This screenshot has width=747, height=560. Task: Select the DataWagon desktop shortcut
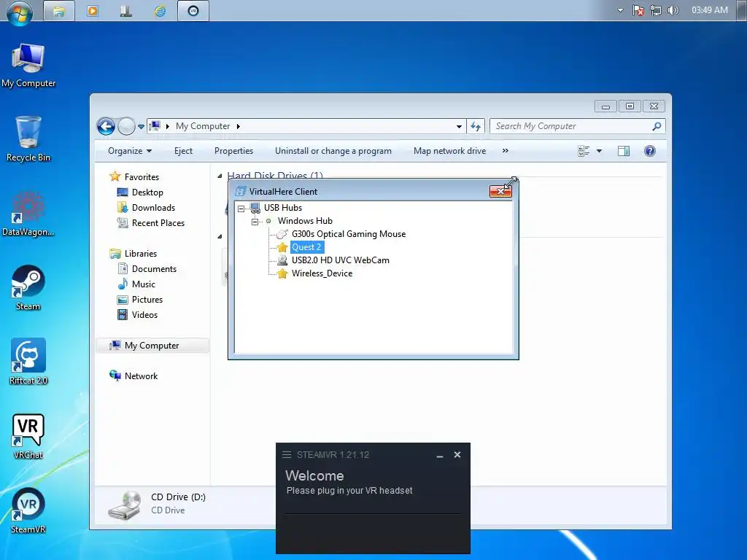point(28,214)
